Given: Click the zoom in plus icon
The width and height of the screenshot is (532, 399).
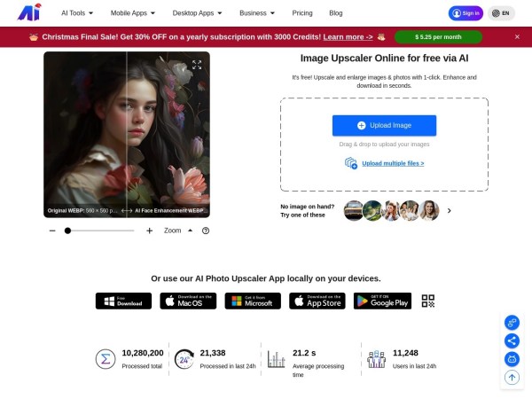Looking at the screenshot, I should click(149, 231).
